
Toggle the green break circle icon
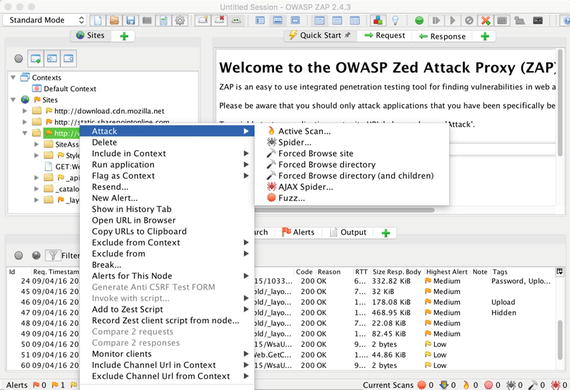pos(419,20)
